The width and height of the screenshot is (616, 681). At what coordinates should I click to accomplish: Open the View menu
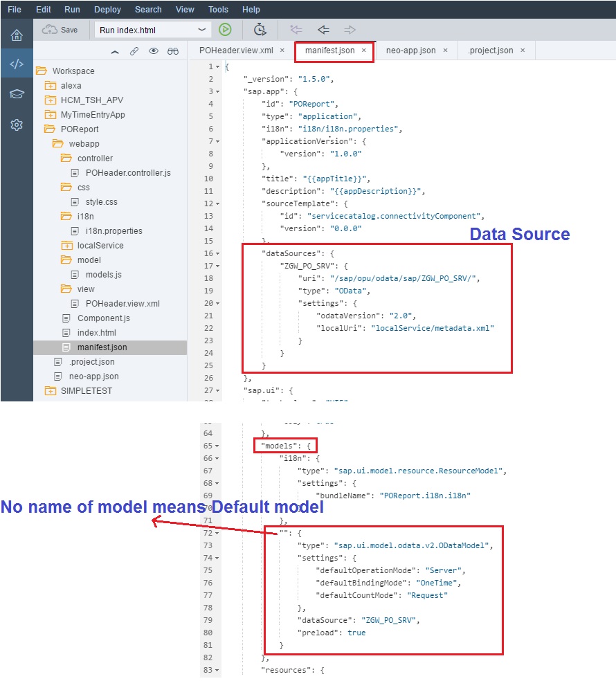[185, 9]
